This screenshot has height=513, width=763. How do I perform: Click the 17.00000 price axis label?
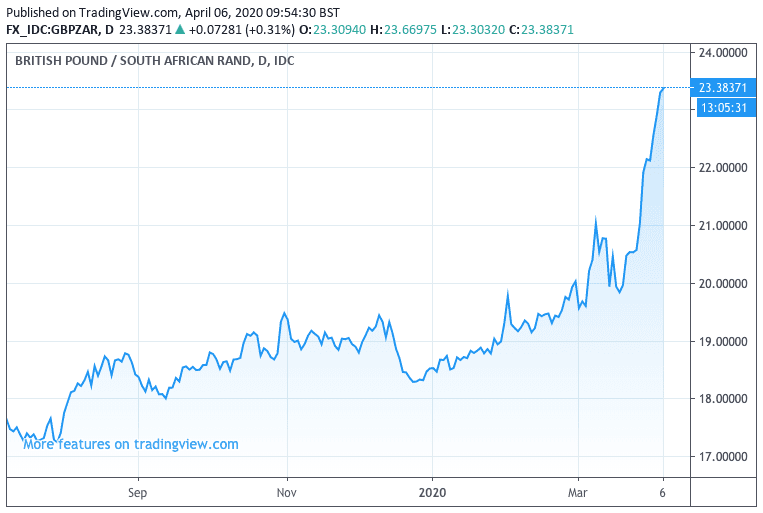[724, 457]
